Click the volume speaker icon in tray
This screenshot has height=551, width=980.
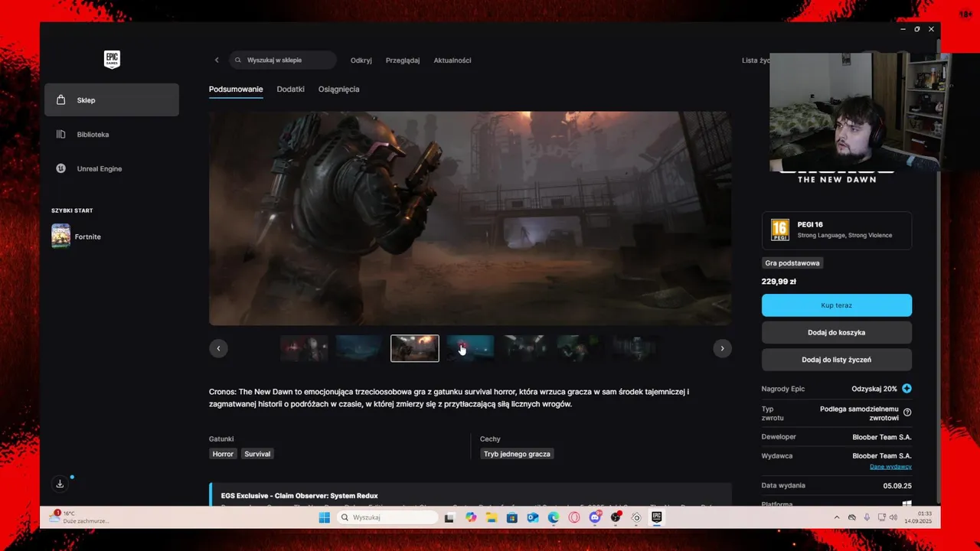893,517
